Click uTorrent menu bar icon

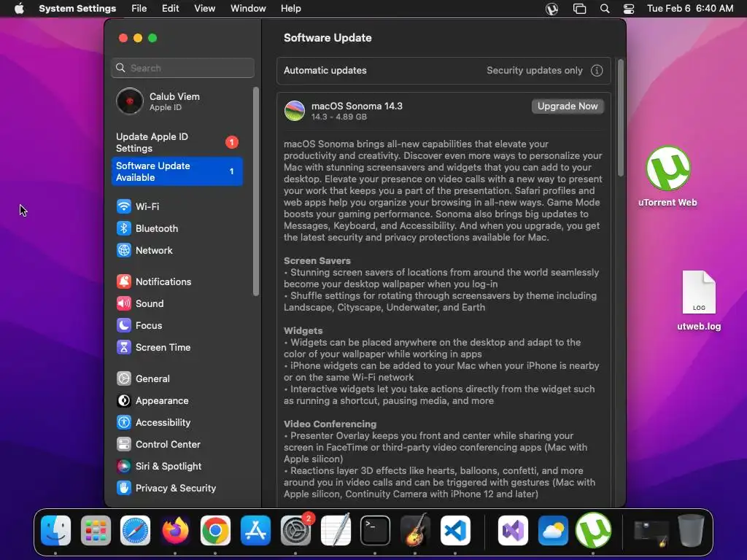(551, 9)
